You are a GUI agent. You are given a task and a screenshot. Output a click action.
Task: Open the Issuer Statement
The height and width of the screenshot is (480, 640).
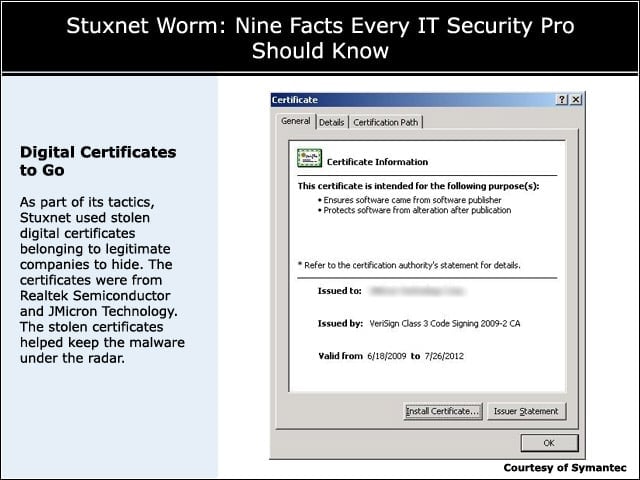[x=526, y=411]
